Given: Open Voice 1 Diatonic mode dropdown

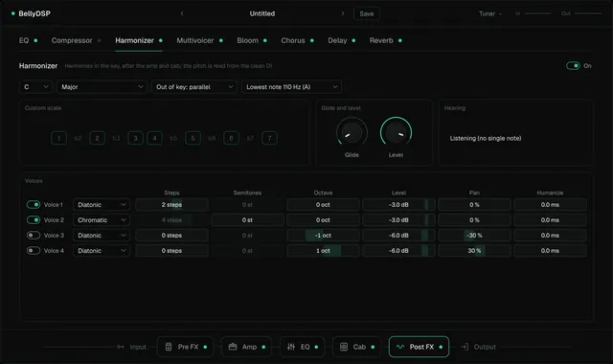Looking at the screenshot, I should pyautogui.click(x=102, y=204).
